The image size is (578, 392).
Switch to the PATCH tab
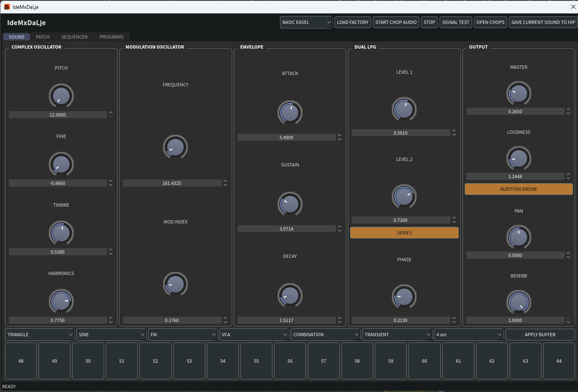click(x=42, y=37)
